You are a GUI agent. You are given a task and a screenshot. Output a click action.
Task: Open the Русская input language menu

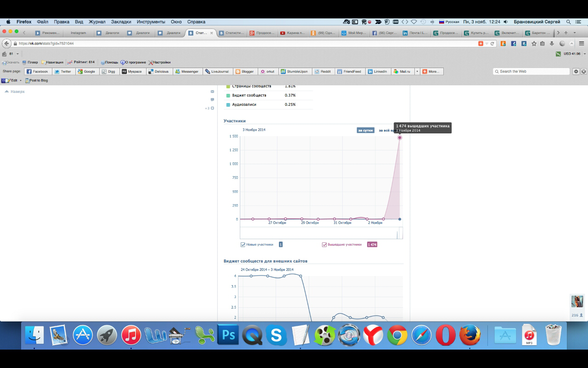tap(449, 22)
